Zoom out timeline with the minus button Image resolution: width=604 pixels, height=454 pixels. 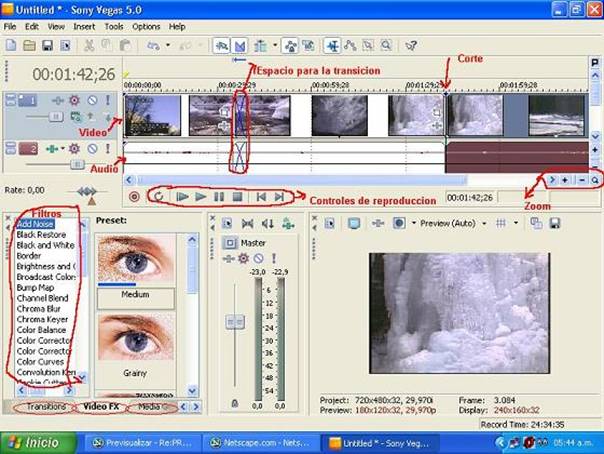click(582, 180)
